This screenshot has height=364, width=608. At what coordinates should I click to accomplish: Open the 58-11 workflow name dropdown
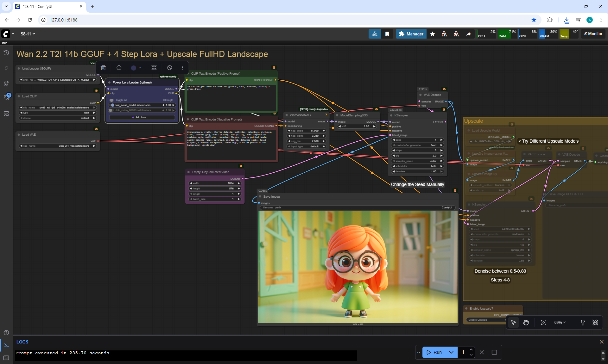pos(28,34)
